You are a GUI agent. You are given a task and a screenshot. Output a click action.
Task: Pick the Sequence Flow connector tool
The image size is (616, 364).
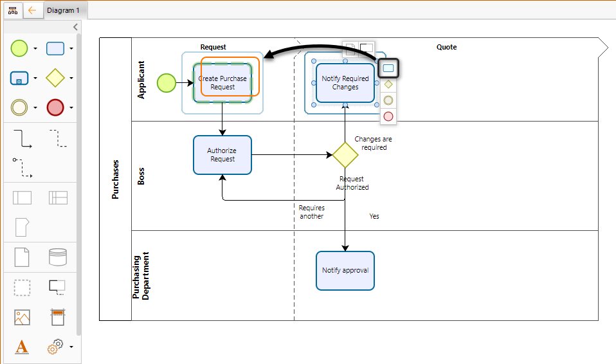pos(22,138)
